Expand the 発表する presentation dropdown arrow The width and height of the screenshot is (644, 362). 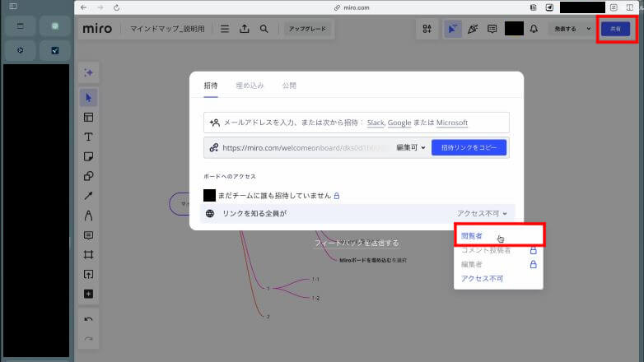(x=589, y=29)
